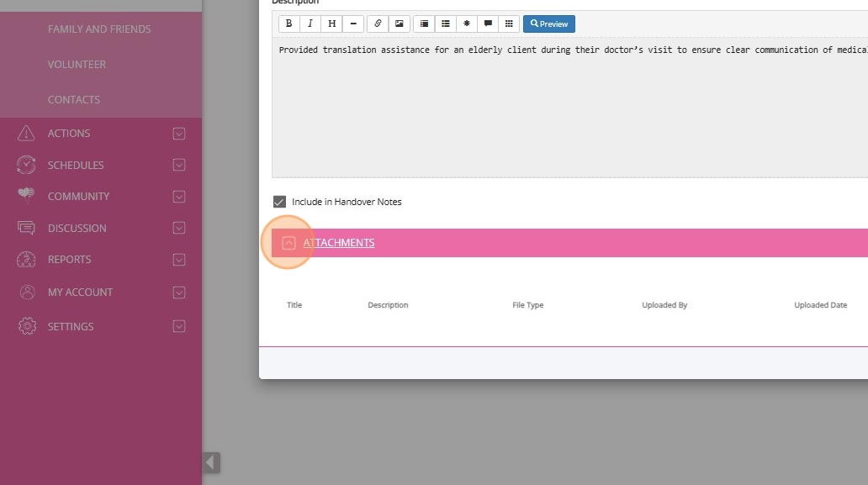Insert a horizontal rule in the description

coord(353,24)
